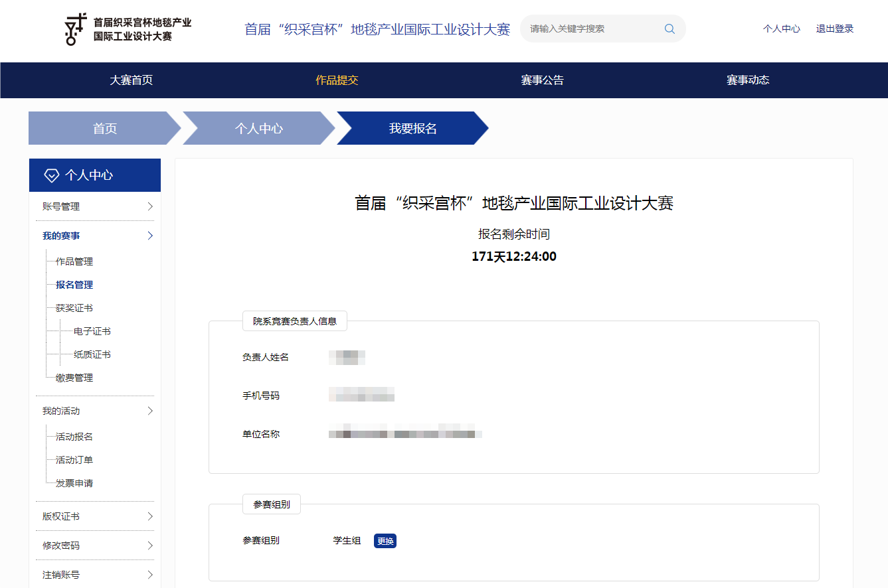Select 电子证书 under 获奖证书

pos(92,331)
